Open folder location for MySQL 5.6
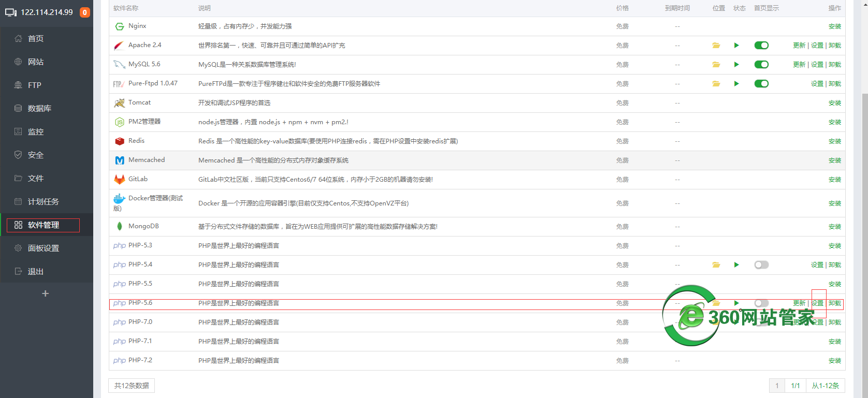The width and height of the screenshot is (868, 398). point(716,65)
